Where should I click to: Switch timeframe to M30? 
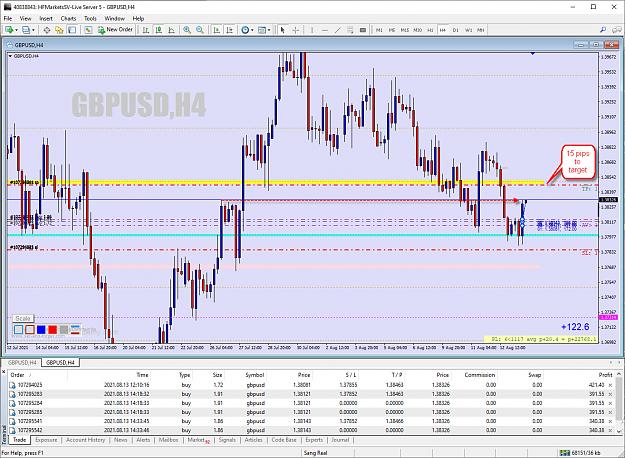pyautogui.click(x=417, y=30)
